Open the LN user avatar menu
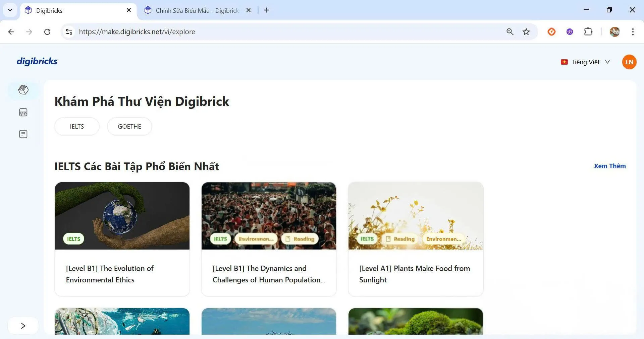This screenshot has width=644, height=339. coord(629,62)
